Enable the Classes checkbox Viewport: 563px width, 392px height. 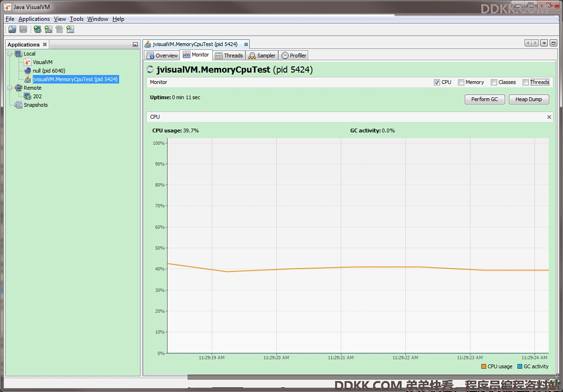[x=494, y=82]
